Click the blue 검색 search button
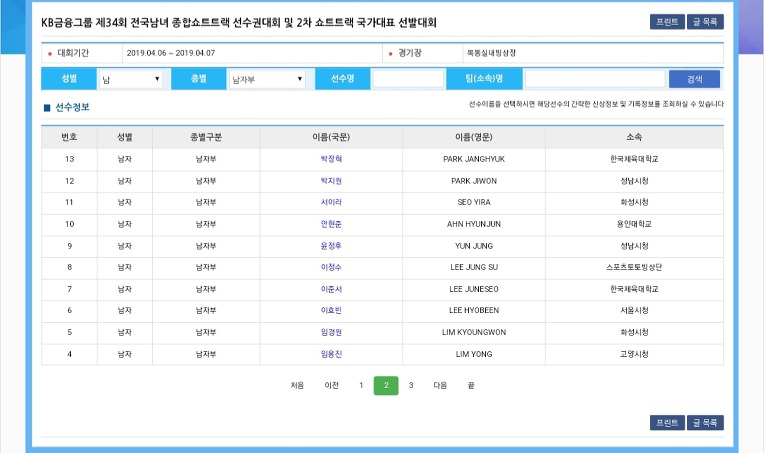Viewport: 764px width, 453px height. 694,79
